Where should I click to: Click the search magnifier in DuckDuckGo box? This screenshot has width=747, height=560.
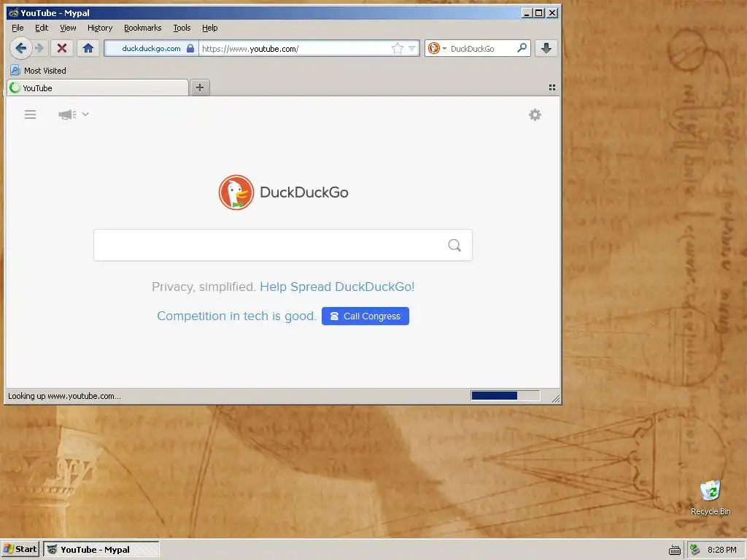click(x=454, y=245)
